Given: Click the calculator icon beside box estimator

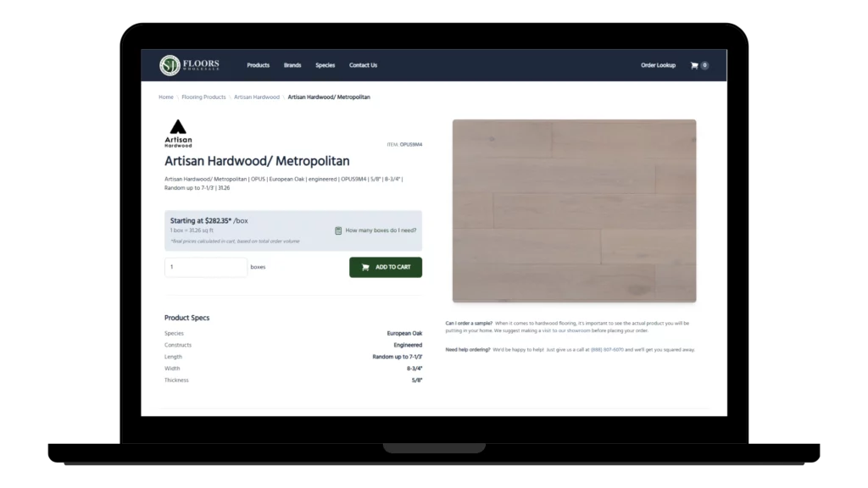Looking at the screenshot, I should pyautogui.click(x=338, y=230).
